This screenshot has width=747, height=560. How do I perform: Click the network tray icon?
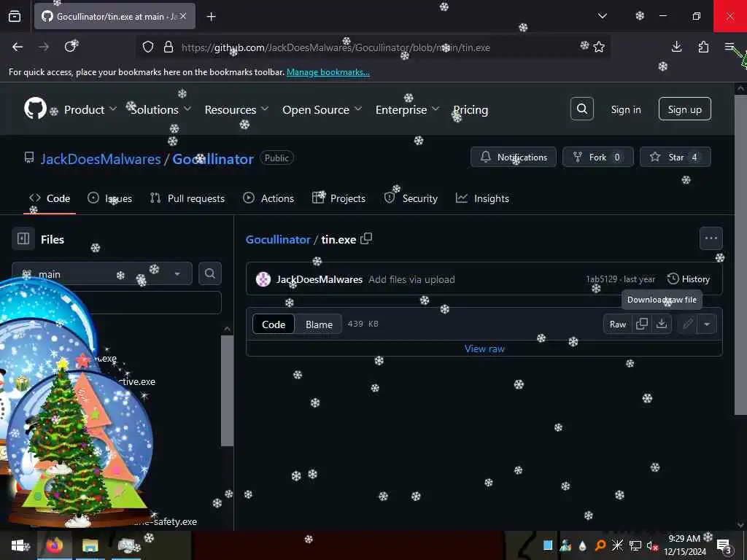[635, 545]
